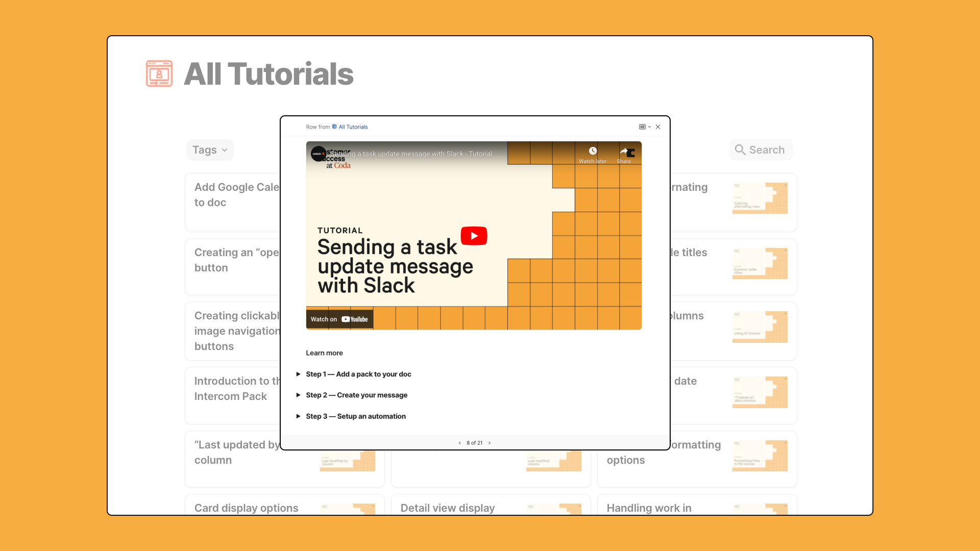Expand Step 3 — Setup an automation
The height and width of the screenshot is (551, 980).
point(298,416)
